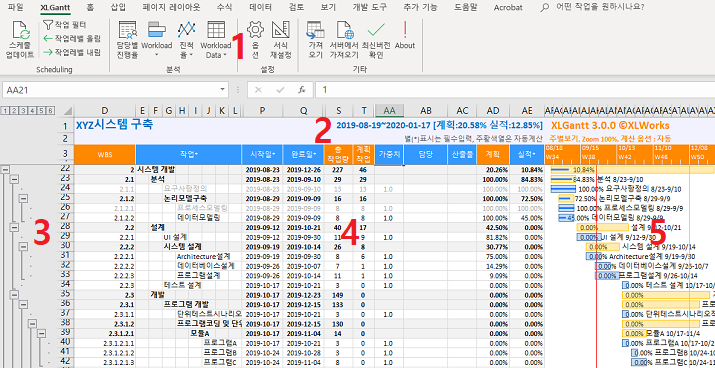Click the 10.84% Gantt bar for 시스템 개발
The height and width of the screenshot is (368, 715).
click(x=632, y=170)
